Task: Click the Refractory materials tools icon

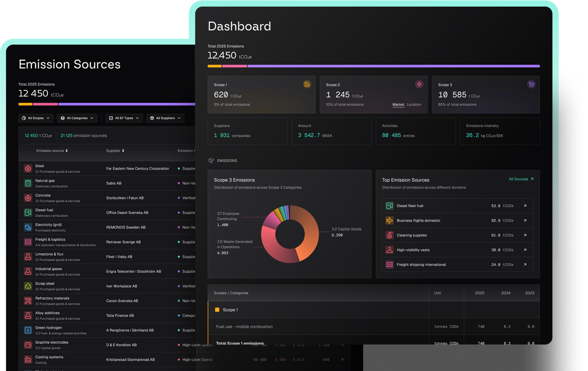Action: [x=28, y=301]
